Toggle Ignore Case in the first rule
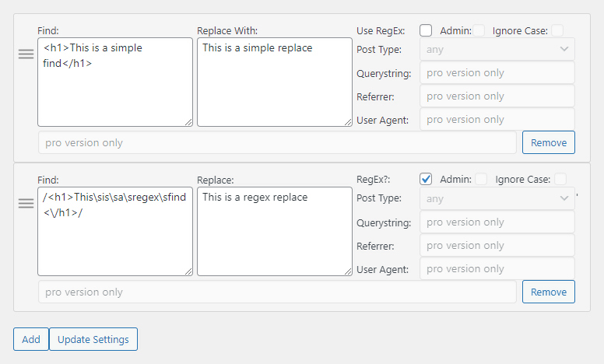 tap(557, 30)
